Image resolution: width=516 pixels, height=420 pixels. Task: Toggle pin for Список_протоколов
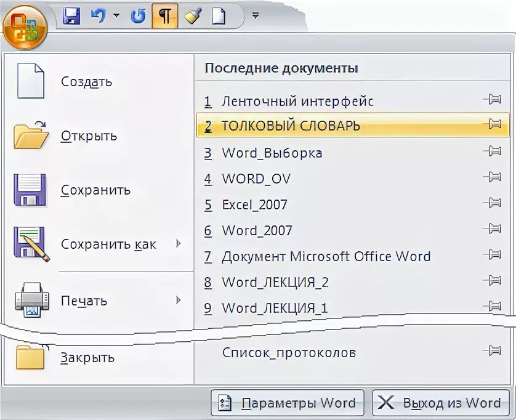pos(493,350)
